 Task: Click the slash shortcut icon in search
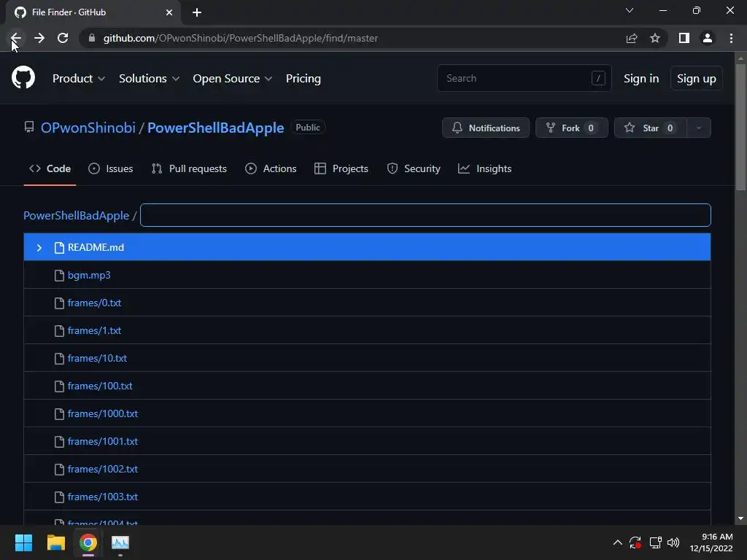tap(598, 78)
